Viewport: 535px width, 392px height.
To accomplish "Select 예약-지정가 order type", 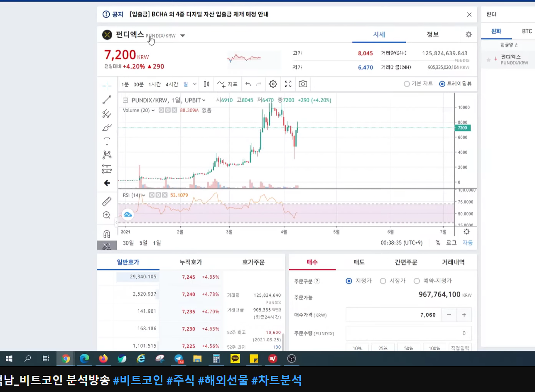I will pos(433,281).
